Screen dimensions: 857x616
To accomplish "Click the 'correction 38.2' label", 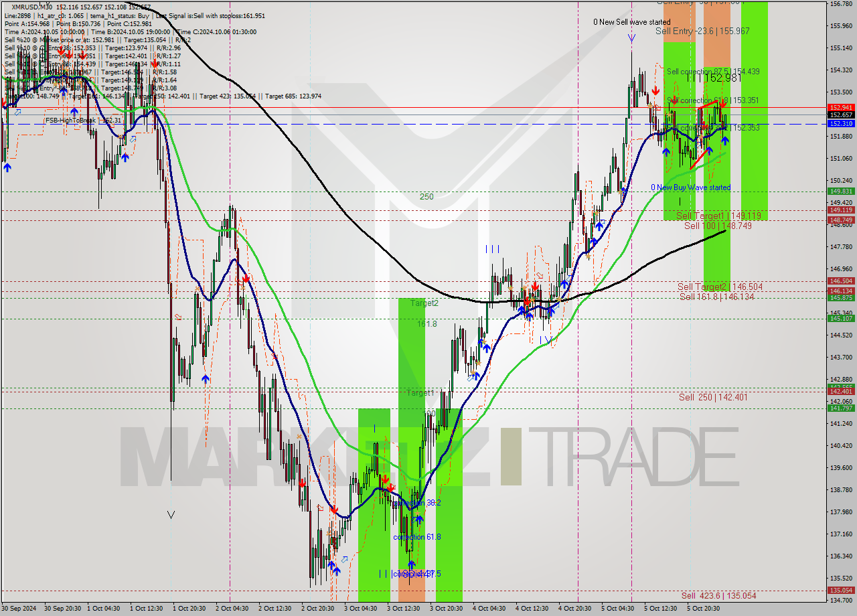I will click(x=416, y=503).
